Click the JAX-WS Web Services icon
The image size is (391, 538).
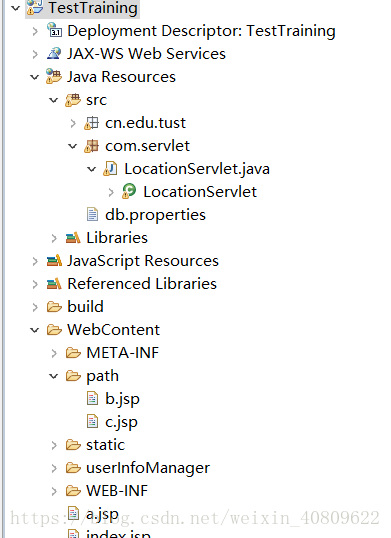pyautogui.click(x=54, y=54)
